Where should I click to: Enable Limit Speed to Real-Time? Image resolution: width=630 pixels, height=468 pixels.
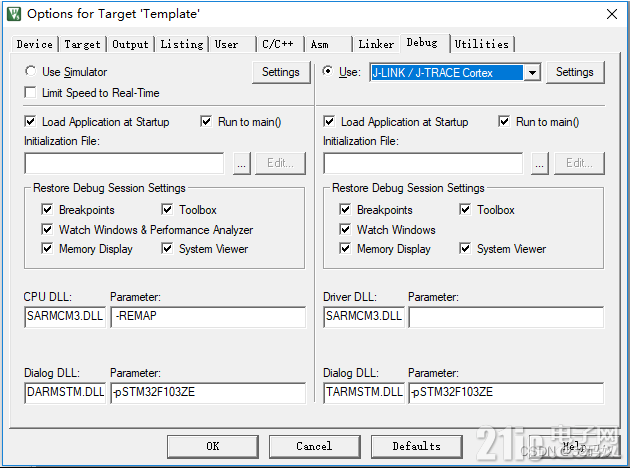click(x=30, y=93)
